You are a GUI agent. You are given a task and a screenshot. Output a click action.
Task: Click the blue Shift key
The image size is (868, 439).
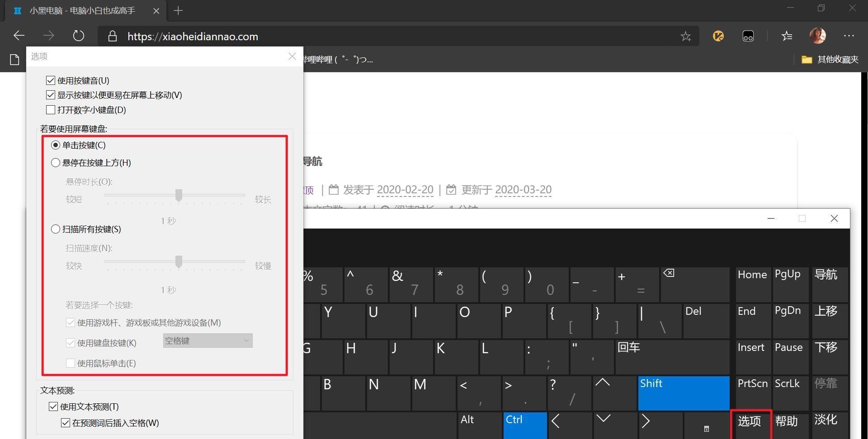684,393
